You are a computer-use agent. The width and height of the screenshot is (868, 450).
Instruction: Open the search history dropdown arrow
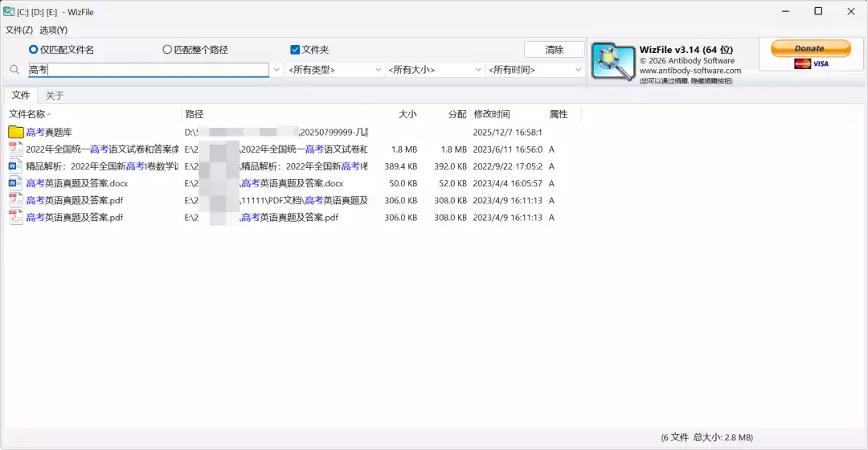pos(276,70)
